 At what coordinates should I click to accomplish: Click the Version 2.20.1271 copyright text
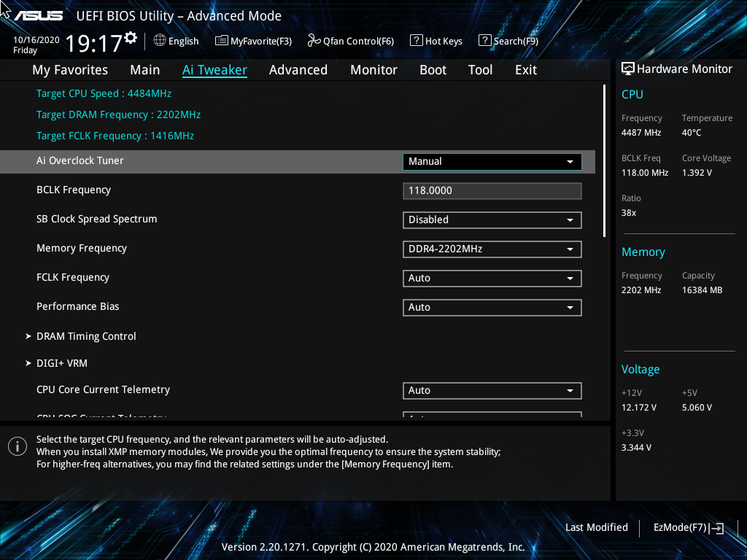click(373, 547)
